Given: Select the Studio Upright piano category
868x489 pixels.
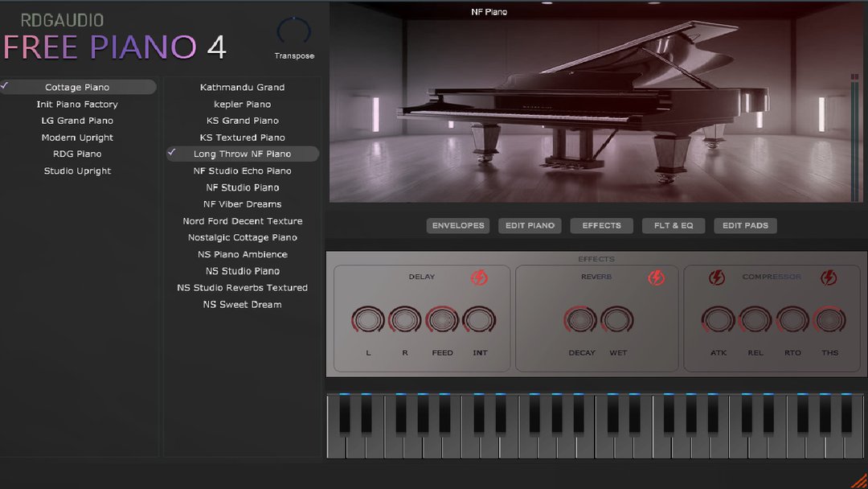Looking at the screenshot, I should point(76,171).
